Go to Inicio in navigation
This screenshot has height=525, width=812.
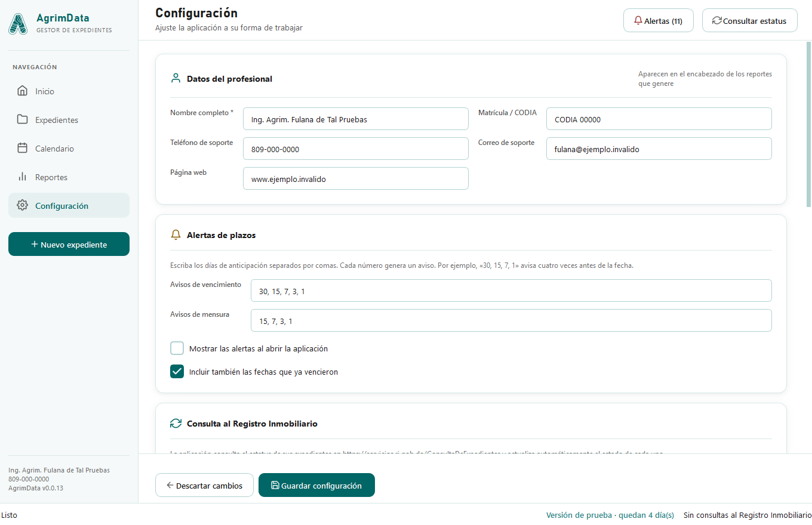click(x=69, y=91)
